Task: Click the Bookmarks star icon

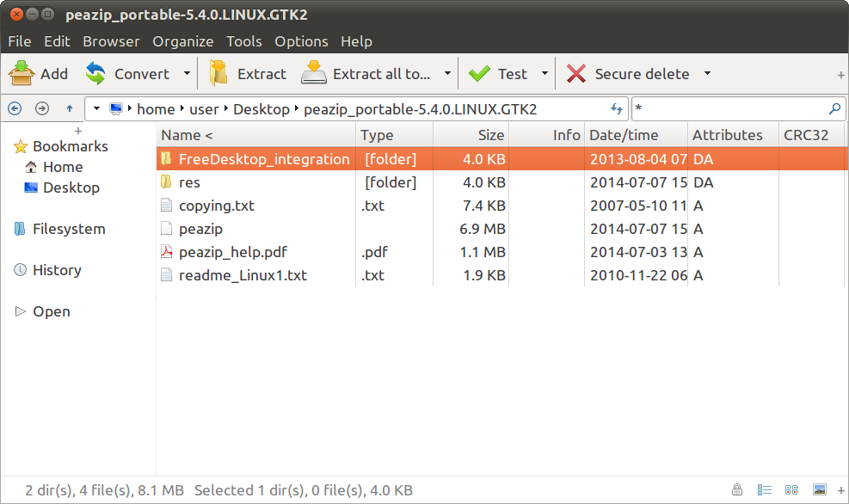Action: pyautogui.click(x=21, y=146)
